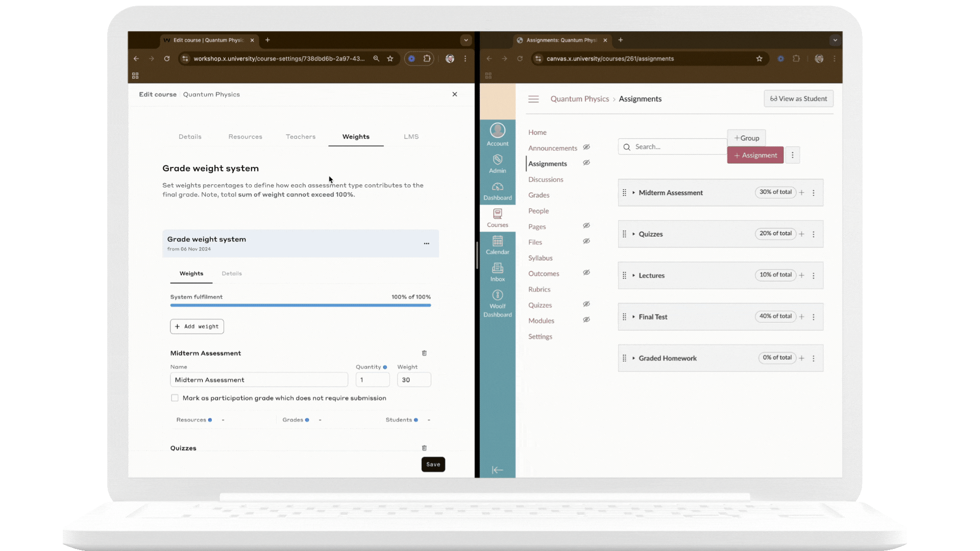Open the Dashboard from the teal sidebar
The width and height of the screenshot is (980, 551).
[497, 191]
